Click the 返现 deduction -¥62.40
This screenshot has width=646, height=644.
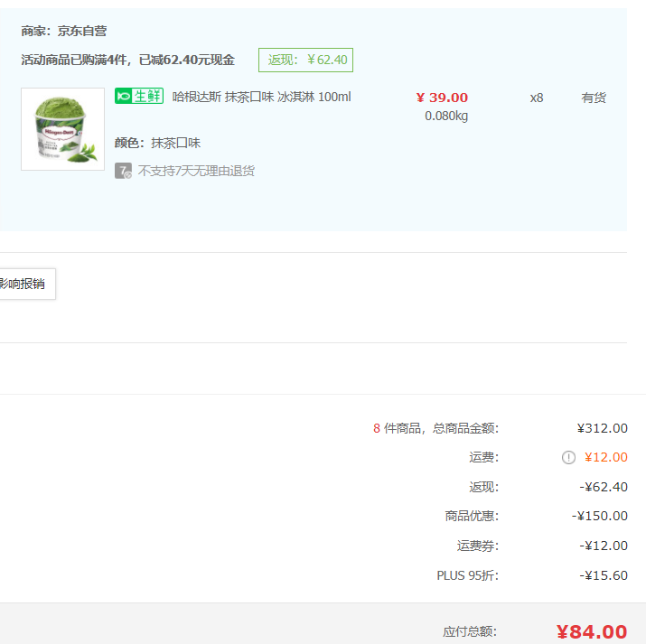[604, 487]
